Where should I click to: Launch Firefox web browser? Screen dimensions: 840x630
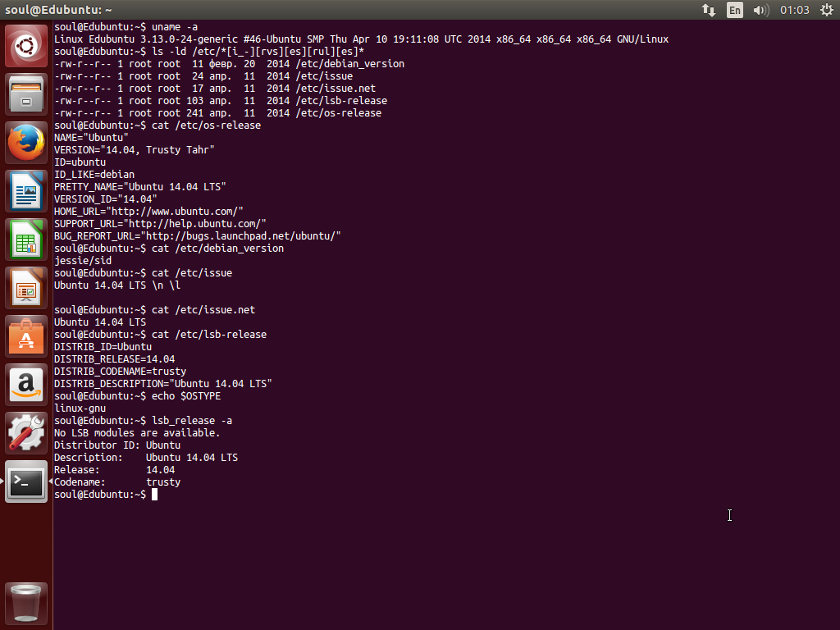pyautogui.click(x=25, y=143)
